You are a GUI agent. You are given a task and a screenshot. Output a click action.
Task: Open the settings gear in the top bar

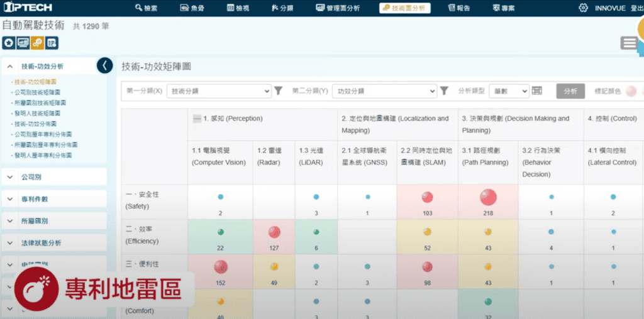583,8
